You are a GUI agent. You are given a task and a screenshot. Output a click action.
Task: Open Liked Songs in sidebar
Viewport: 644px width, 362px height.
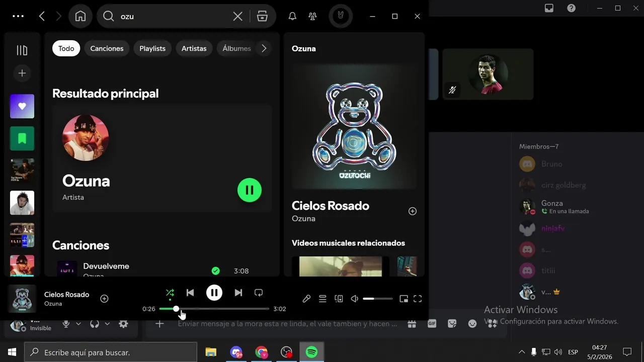pyautogui.click(x=22, y=106)
